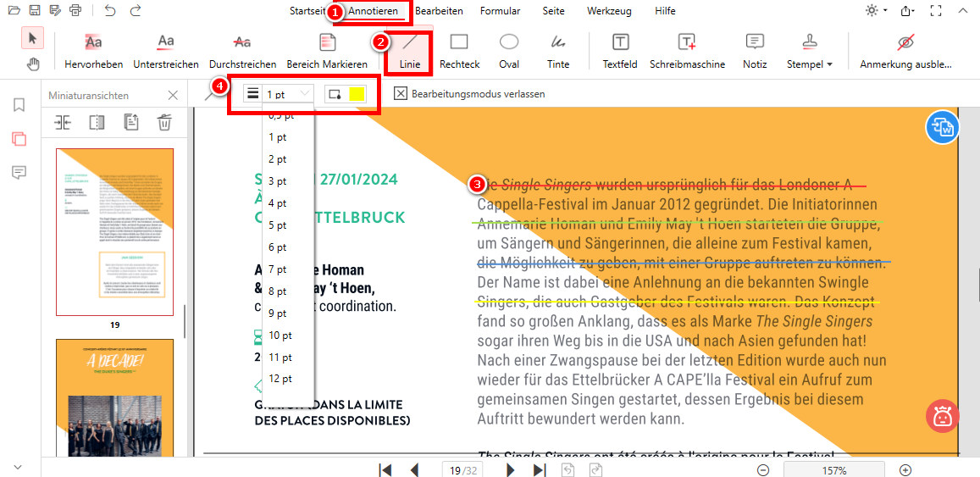The width and height of the screenshot is (980, 477).
Task: Activate the Schreibmaschine typewriter tool
Action: pyautogui.click(x=687, y=52)
